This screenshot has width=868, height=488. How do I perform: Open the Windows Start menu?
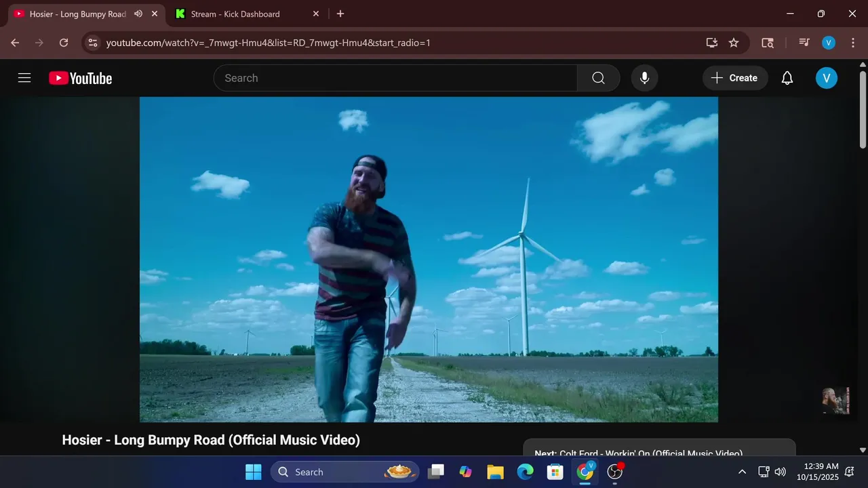[x=253, y=472]
